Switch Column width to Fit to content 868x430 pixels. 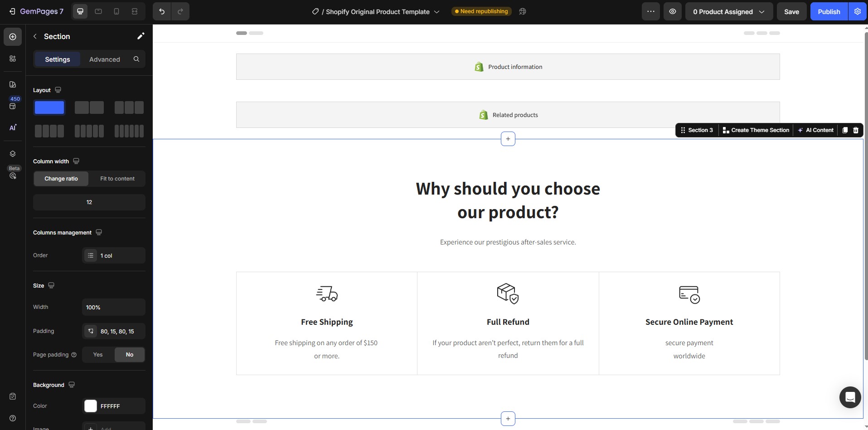[x=117, y=178]
